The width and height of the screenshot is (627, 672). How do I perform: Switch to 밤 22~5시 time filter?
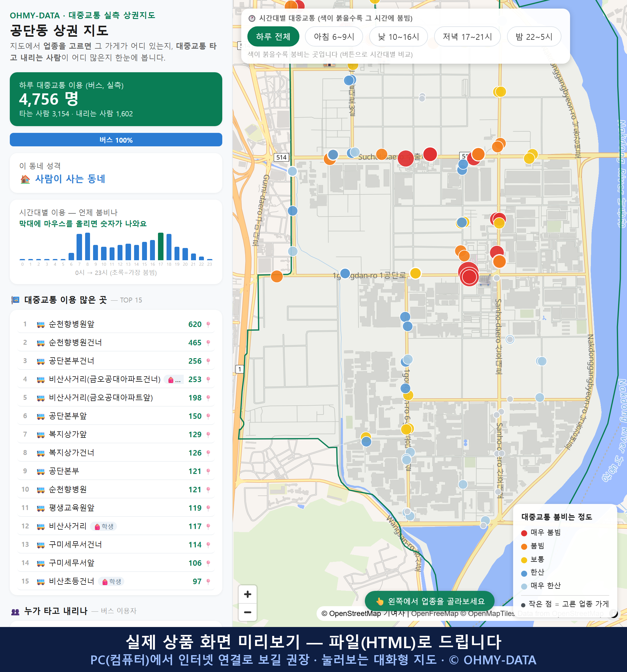pos(534,36)
